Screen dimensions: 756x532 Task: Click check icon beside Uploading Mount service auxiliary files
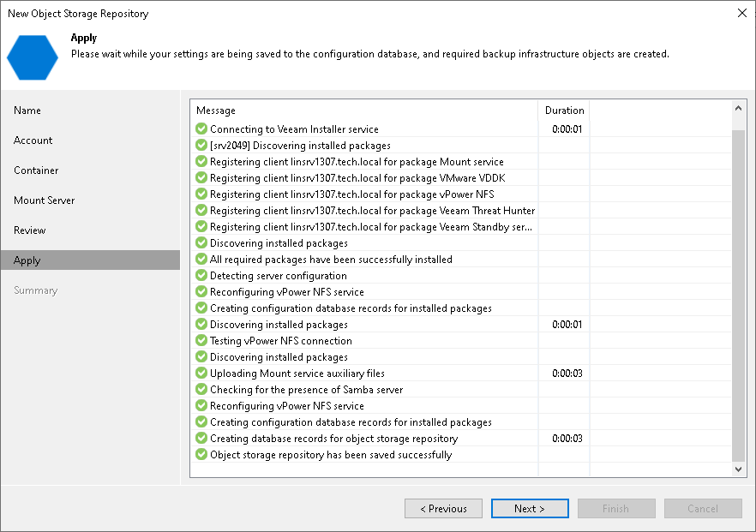click(201, 373)
